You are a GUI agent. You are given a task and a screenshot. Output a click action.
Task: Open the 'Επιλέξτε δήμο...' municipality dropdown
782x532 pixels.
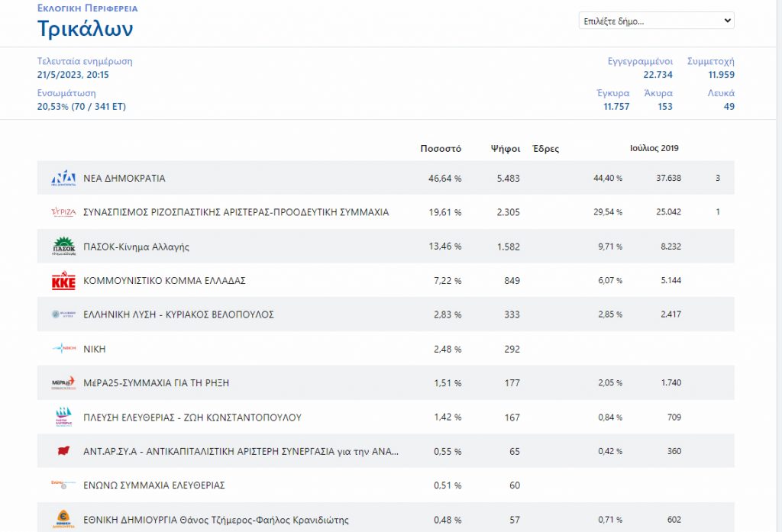click(x=656, y=21)
